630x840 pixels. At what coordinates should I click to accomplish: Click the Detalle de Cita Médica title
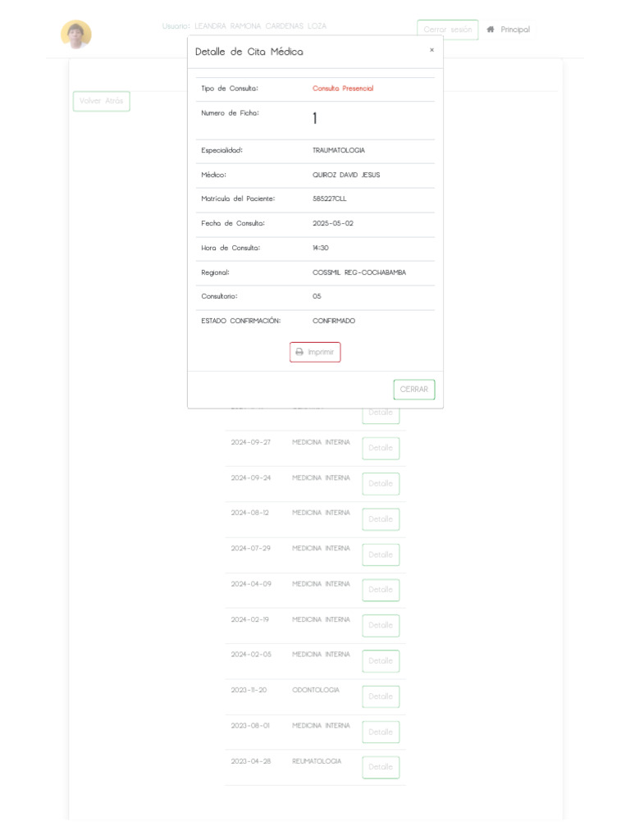[x=249, y=52]
